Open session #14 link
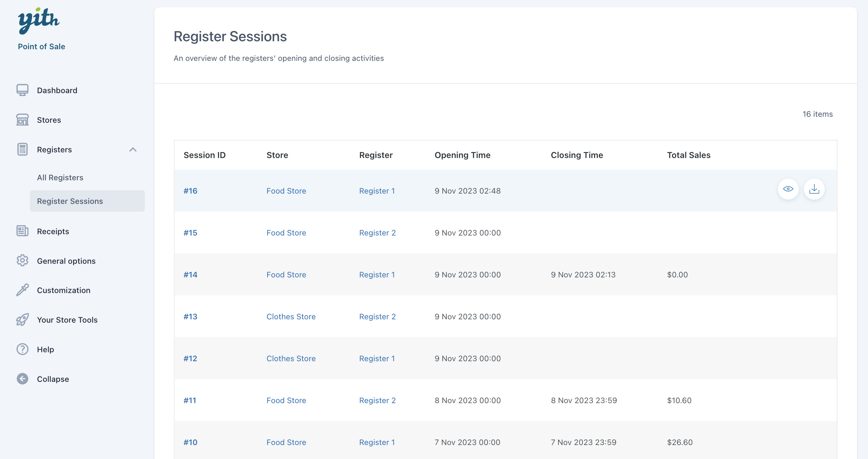The height and width of the screenshot is (459, 868). [190, 275]
